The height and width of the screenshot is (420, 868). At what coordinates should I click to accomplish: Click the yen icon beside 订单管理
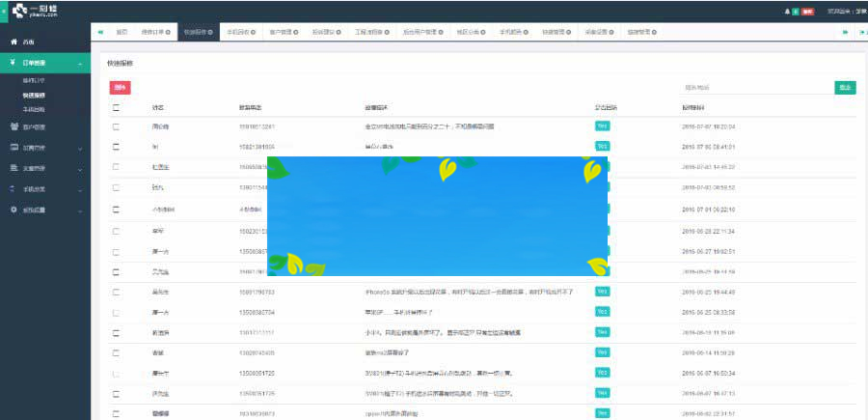pos(13,63)
